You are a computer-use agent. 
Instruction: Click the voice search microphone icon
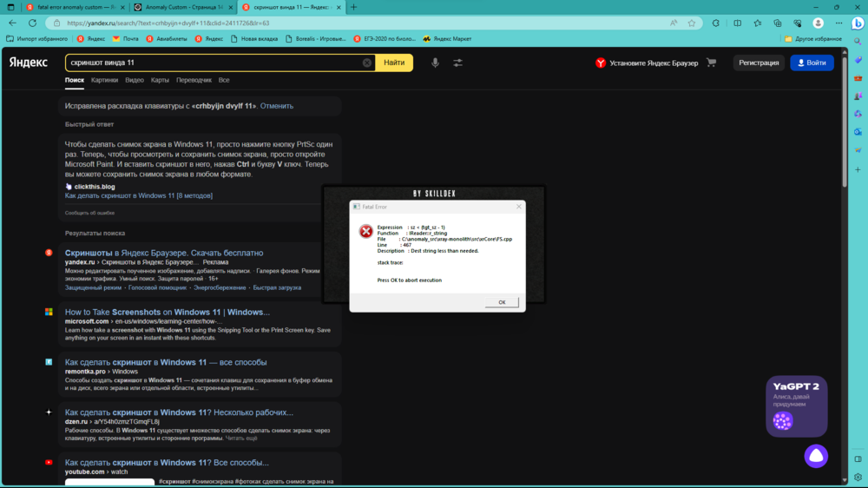435,63
